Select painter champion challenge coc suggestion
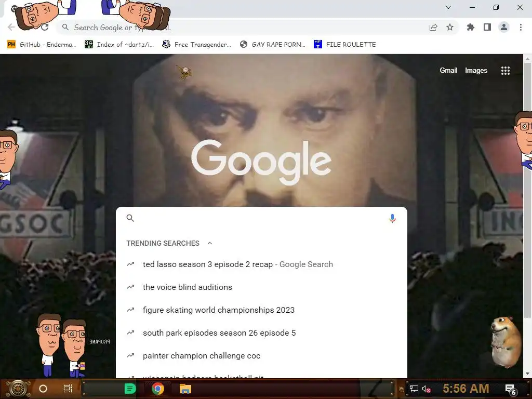The image size is (532, 399). [x=262, y=355]
